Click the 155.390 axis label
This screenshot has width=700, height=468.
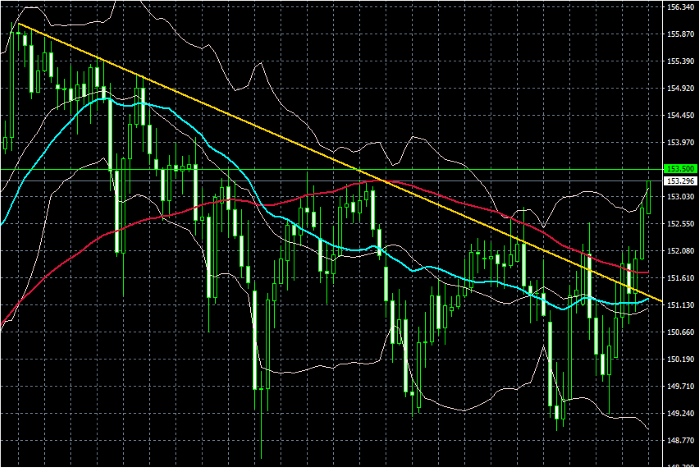[681, 61]
